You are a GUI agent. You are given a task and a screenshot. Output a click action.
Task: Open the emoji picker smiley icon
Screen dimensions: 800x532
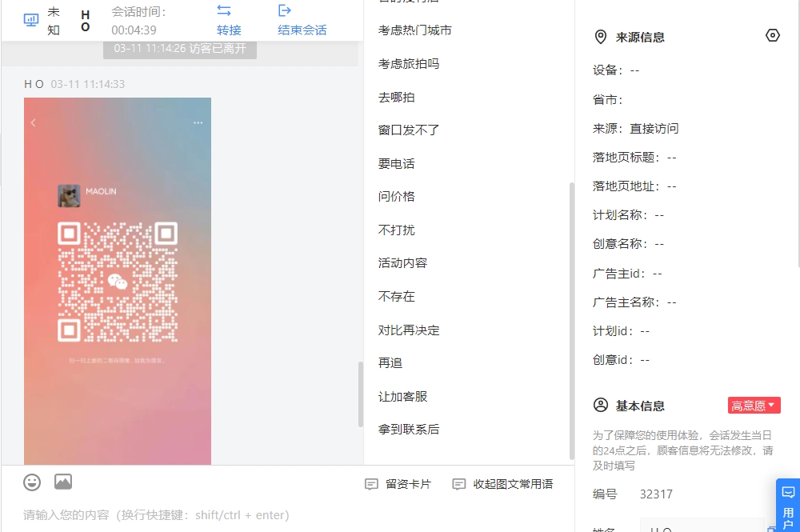32,482
